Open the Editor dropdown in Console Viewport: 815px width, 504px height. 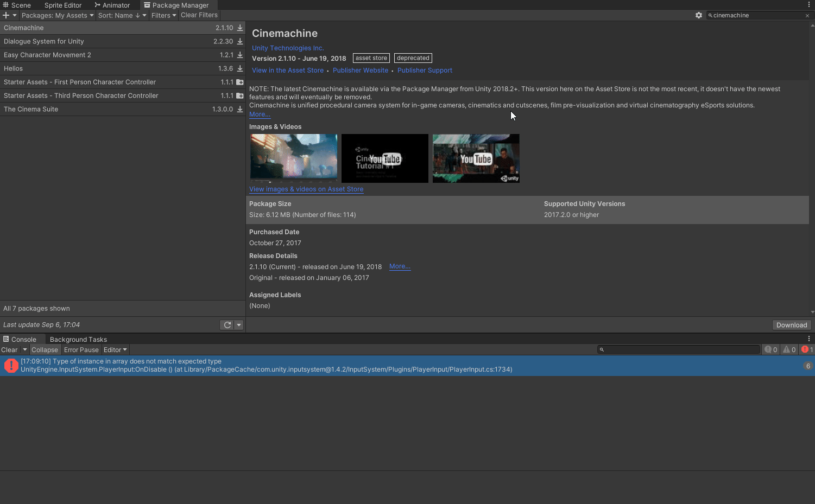pos(115,350)
